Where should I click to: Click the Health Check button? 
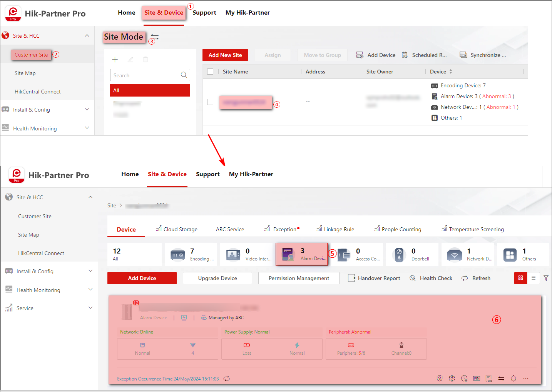point(431,278)
